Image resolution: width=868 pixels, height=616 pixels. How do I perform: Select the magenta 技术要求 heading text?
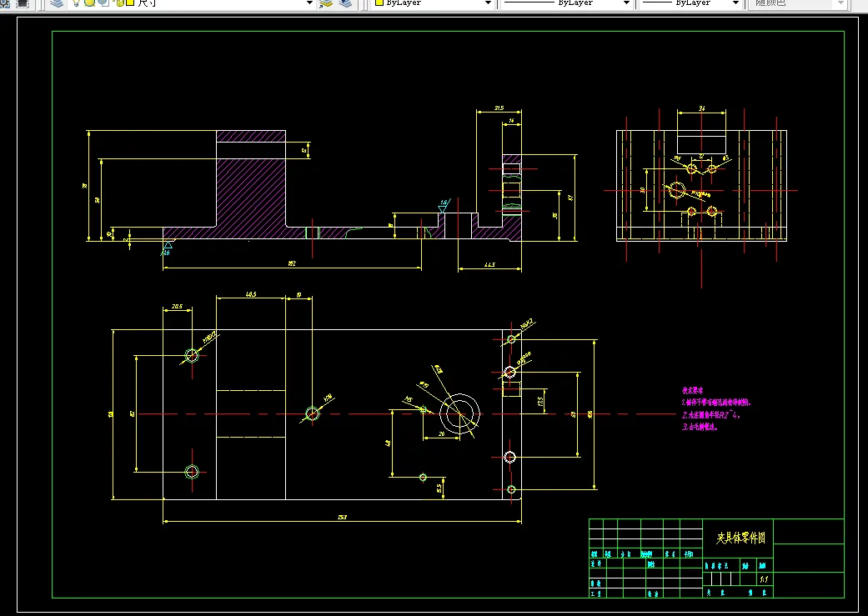click(693, 390)
